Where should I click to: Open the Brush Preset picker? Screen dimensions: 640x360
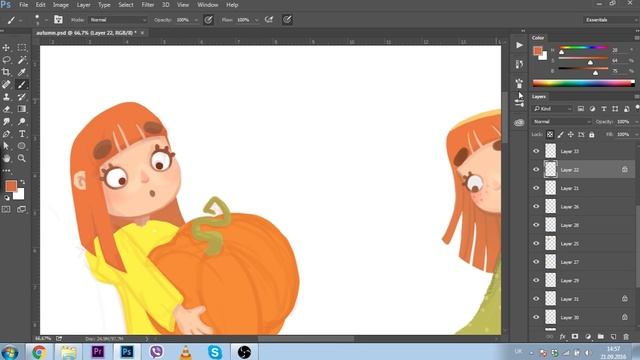(37, 20)
